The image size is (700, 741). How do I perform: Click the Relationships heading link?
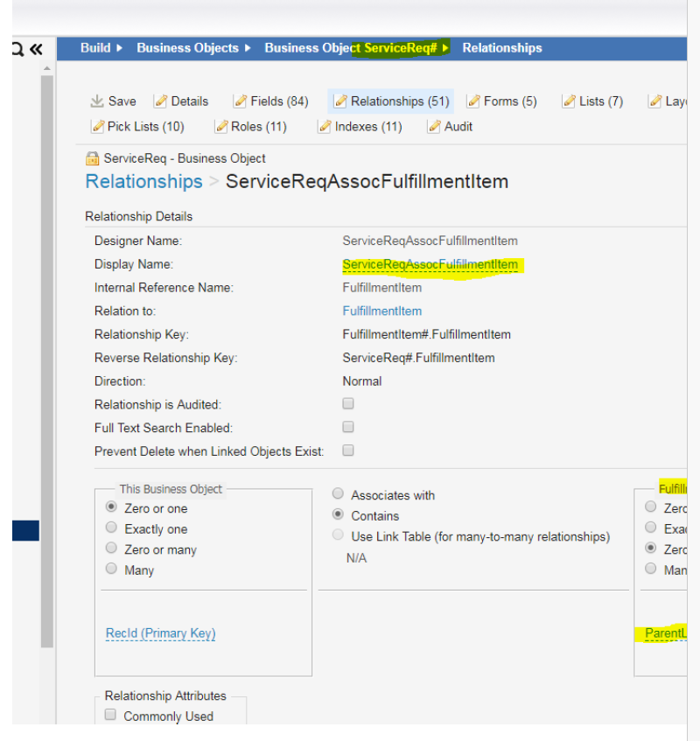click(x=143, y=181)
